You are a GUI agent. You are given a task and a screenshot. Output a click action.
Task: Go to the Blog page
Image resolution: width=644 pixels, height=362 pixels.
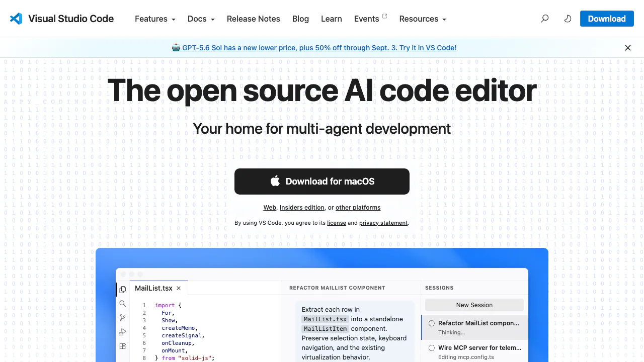pyautogui.click(x=300, y=19)
